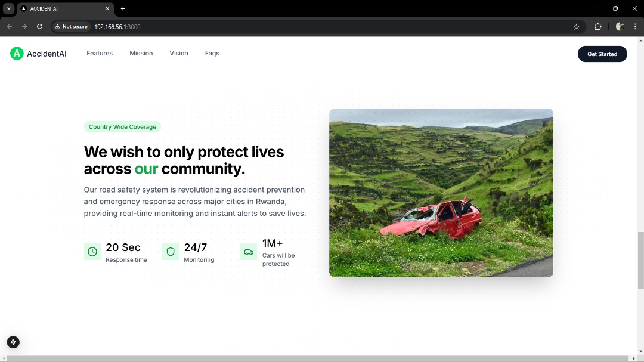
Task: Click the 'Our road safety system' paragraph
Action: 194,202
